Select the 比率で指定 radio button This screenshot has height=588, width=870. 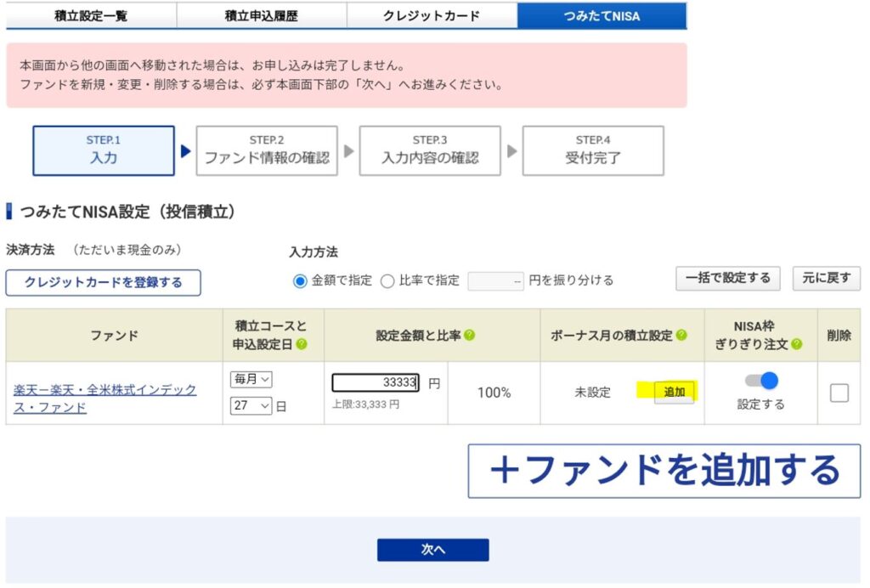point(387,281)
